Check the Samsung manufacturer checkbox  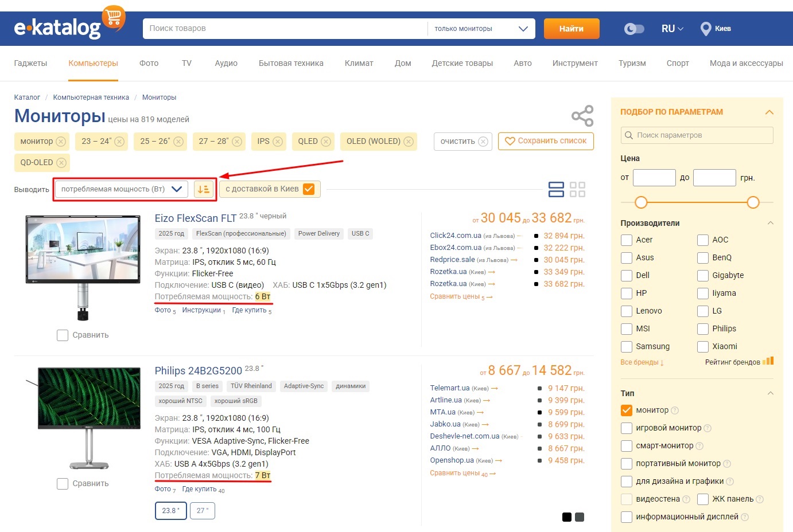627,347
